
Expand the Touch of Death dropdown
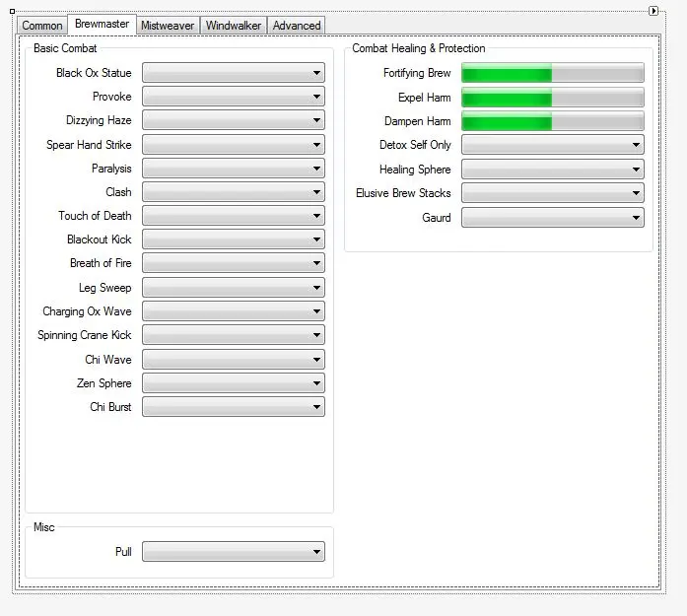point(234,216)
